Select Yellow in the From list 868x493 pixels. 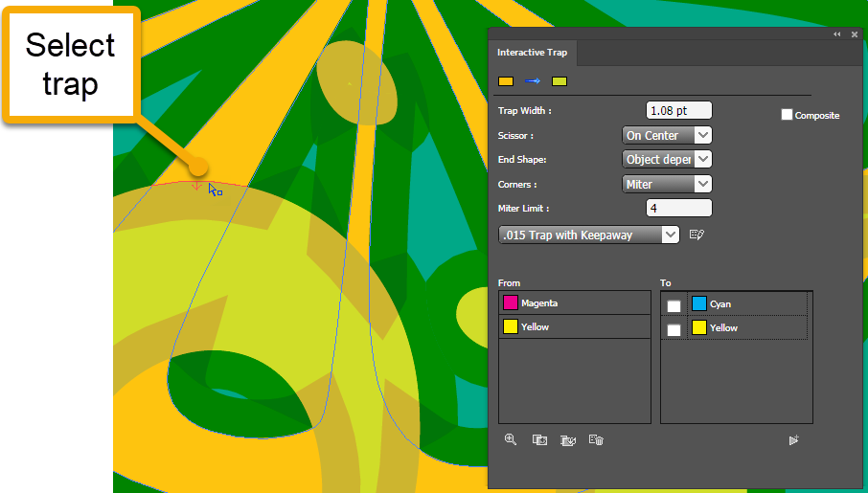[560, 327]
